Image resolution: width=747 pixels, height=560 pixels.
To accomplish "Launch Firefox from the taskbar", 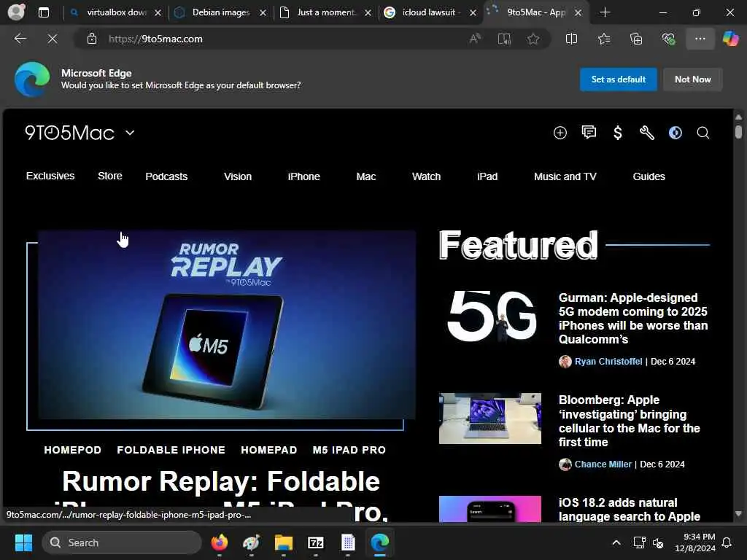I will point(219,542).
